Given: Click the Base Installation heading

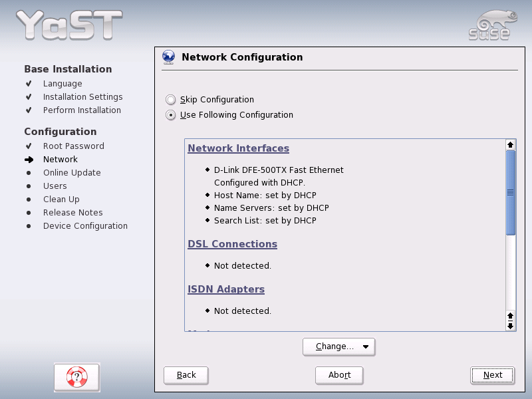Looking at the screenshot, I should click(x=68, y=69).
